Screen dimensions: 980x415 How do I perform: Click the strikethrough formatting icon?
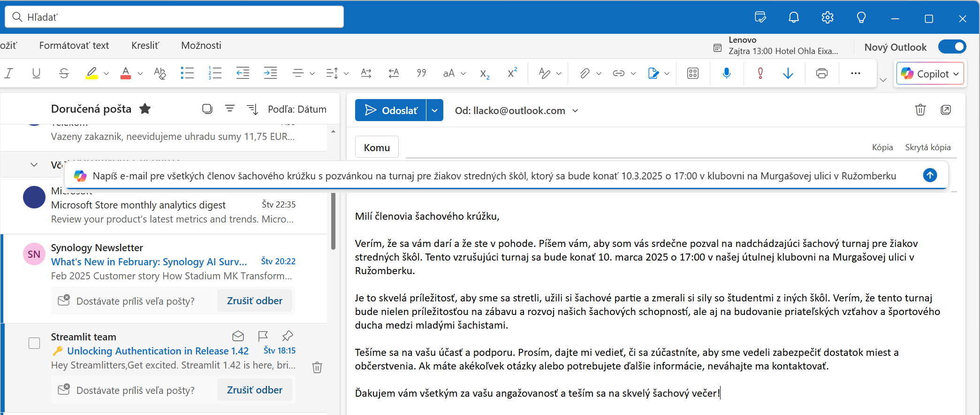pos(64,73)
